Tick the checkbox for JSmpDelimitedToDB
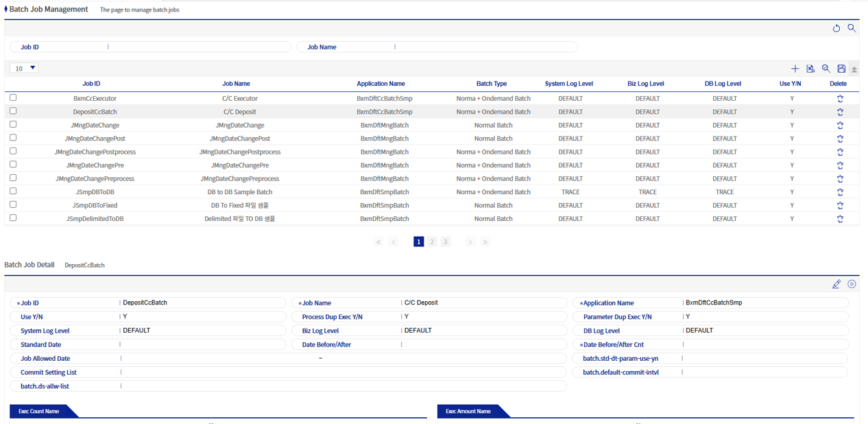Viewport: 868px width, 424px height. pos(13,218)
